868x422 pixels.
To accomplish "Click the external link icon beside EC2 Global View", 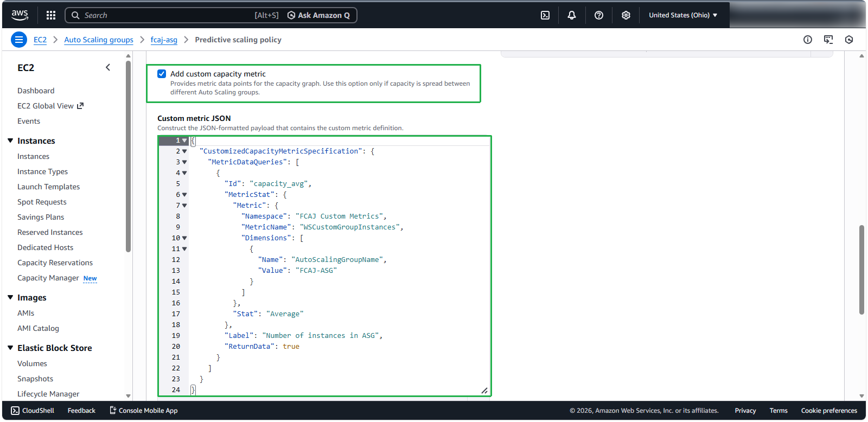I will point(80,106).
